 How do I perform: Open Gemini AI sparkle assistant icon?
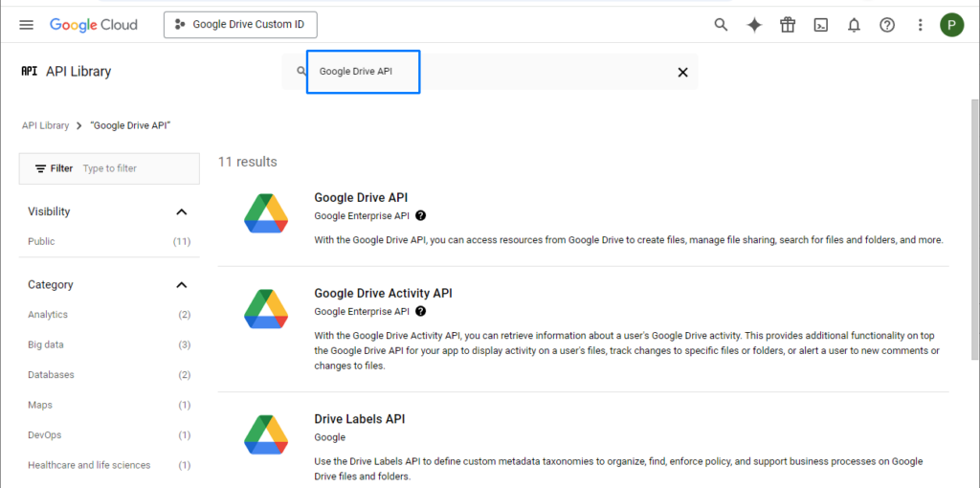[x=754, y=25]
